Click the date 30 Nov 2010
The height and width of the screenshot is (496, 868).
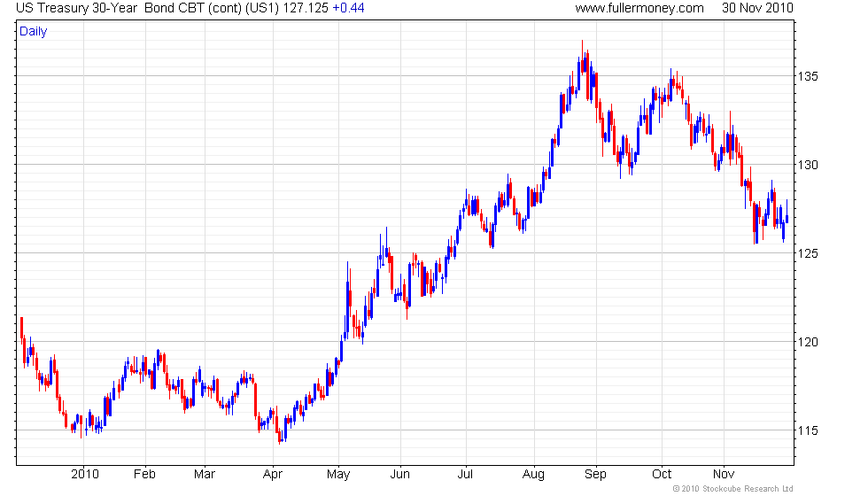[x=757, y=8]
